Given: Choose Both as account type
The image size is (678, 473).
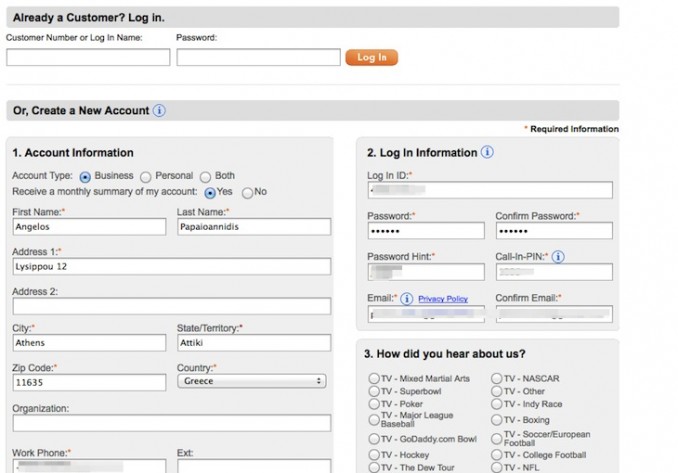Looking at the screenshot, I should coord(206,177).
